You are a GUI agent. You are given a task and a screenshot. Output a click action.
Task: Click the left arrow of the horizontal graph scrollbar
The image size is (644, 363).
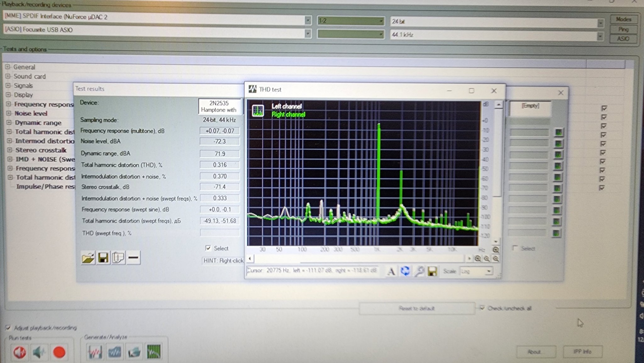(250, 259)
